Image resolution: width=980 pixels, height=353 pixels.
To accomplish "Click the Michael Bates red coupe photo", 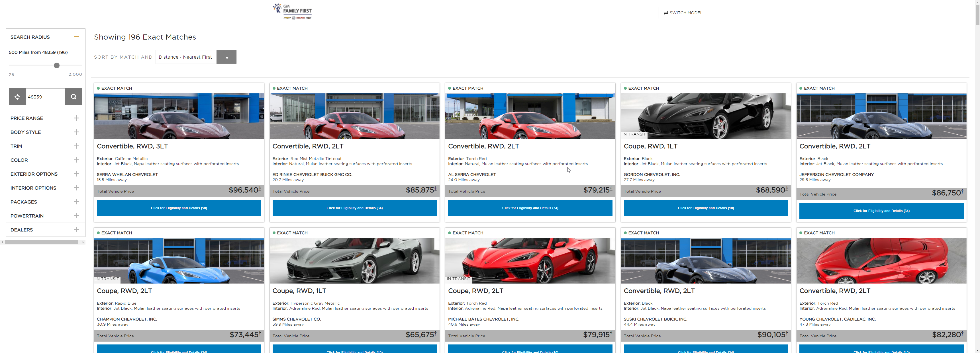I will [530, 261].
